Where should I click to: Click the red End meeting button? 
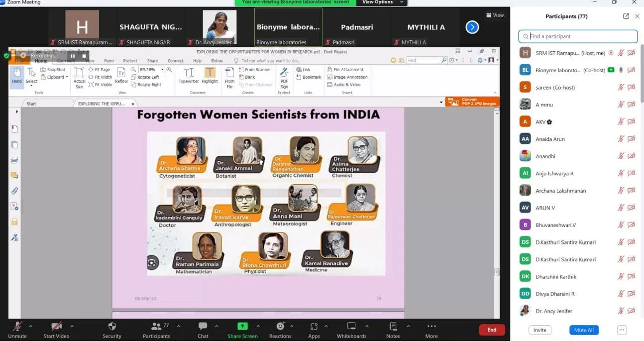[x=492, y=330]
